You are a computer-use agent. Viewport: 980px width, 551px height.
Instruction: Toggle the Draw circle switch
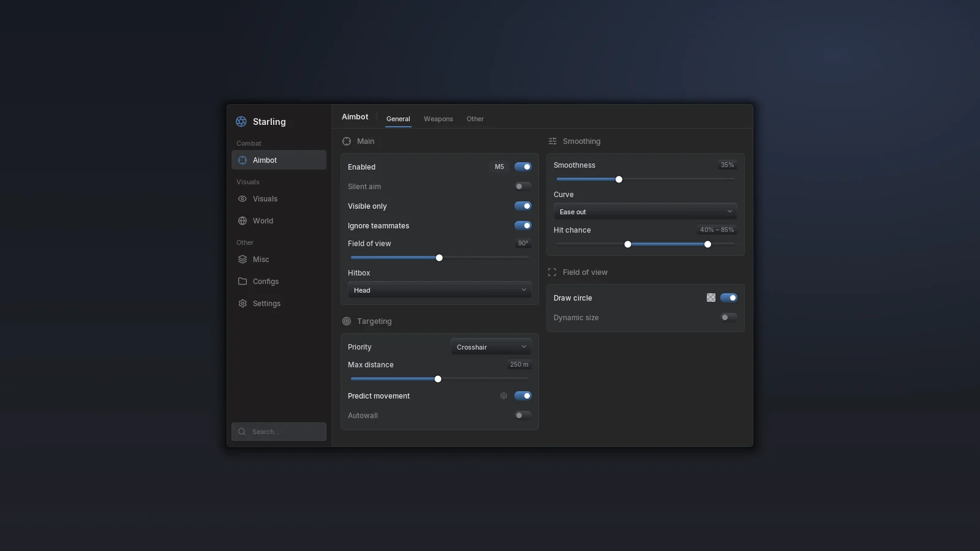point(729,298)
